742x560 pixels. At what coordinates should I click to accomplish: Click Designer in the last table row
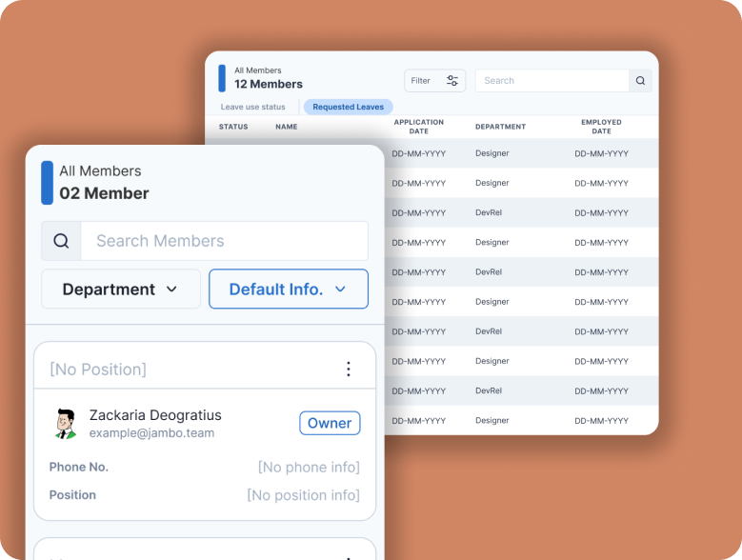pyautogui.click(x=492, y=420)
